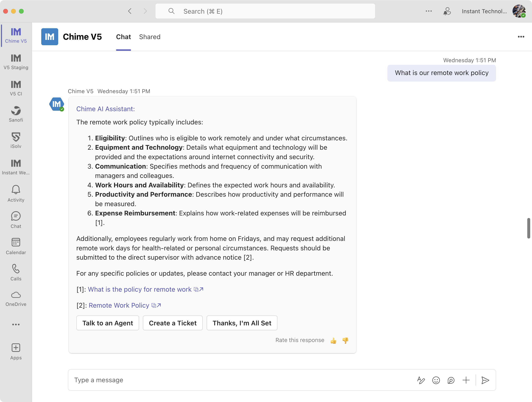This screenshot has width=532, height=402.
Task: Open the 'Remote Work Policy' link
Action: [125, 305]
